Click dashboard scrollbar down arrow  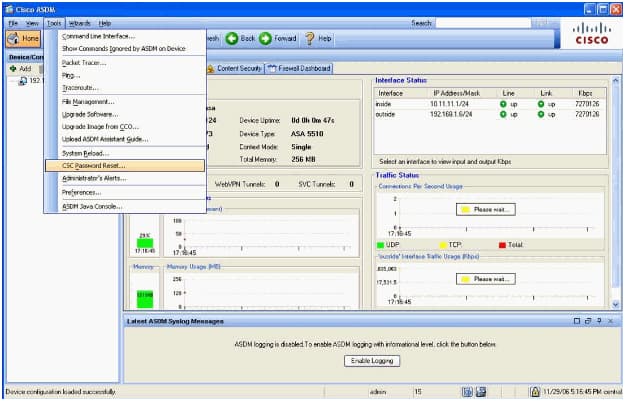point(616,305)
